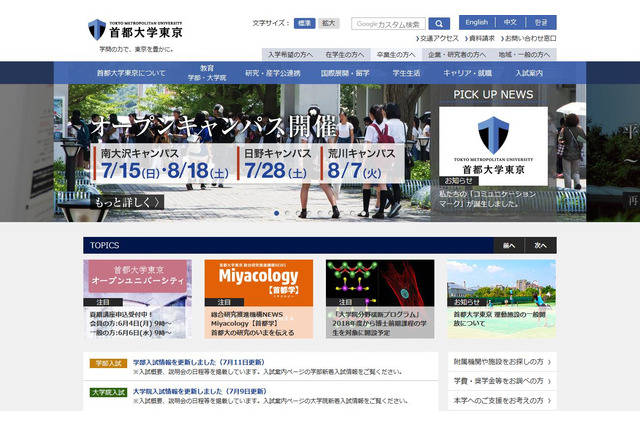640x426 pixels.
Task: Open 国際展開・留学 menu
Action: [345, 73]
